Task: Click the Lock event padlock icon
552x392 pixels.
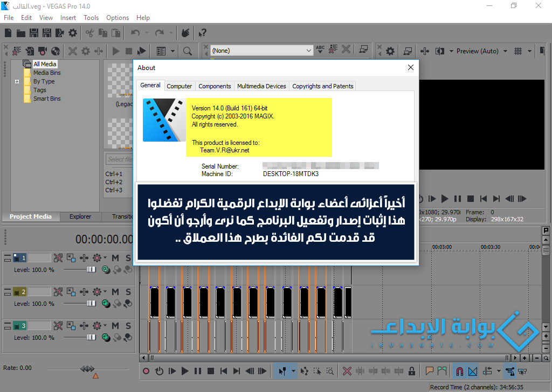Action: pos(411,371)
